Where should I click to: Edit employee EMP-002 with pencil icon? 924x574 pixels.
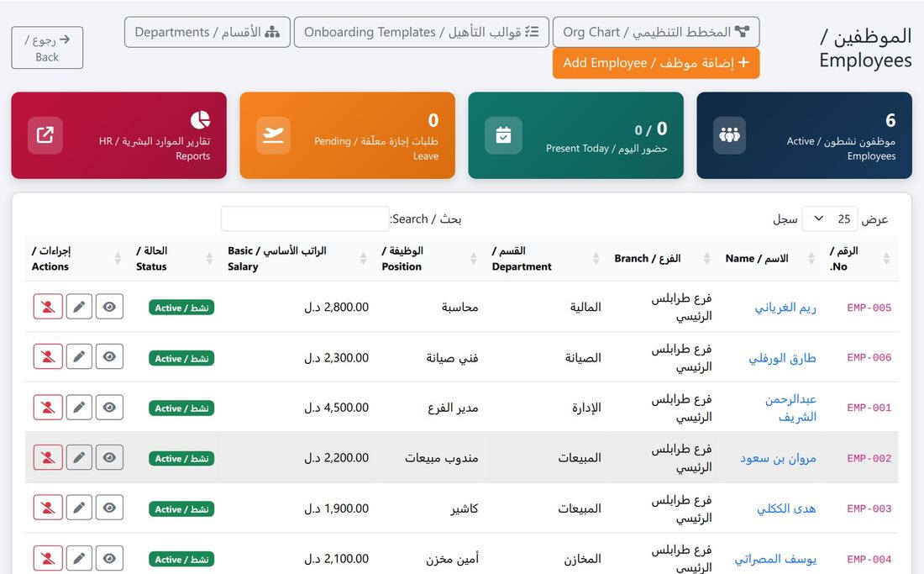(x=79, y=458)
